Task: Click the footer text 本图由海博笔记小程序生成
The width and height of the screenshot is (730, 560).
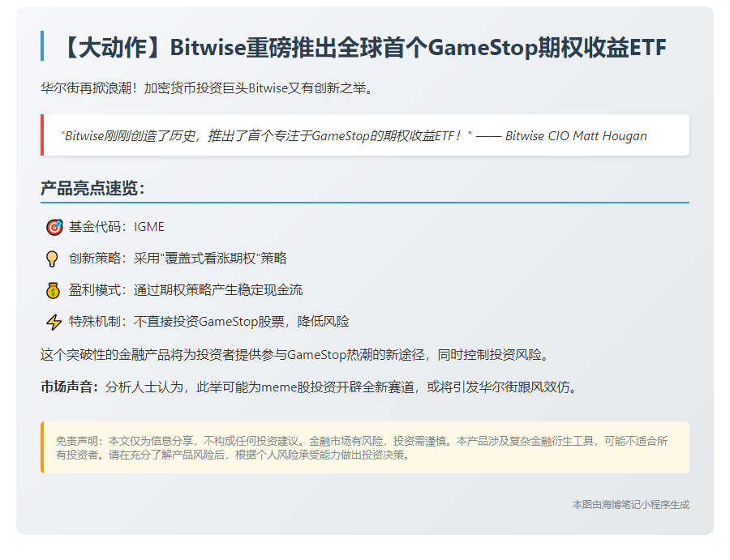Action: click(631, 505)
